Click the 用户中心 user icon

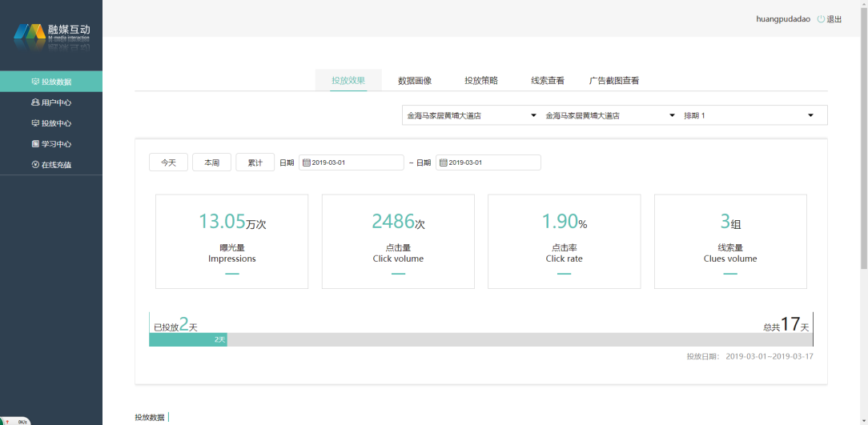(35, 102)
